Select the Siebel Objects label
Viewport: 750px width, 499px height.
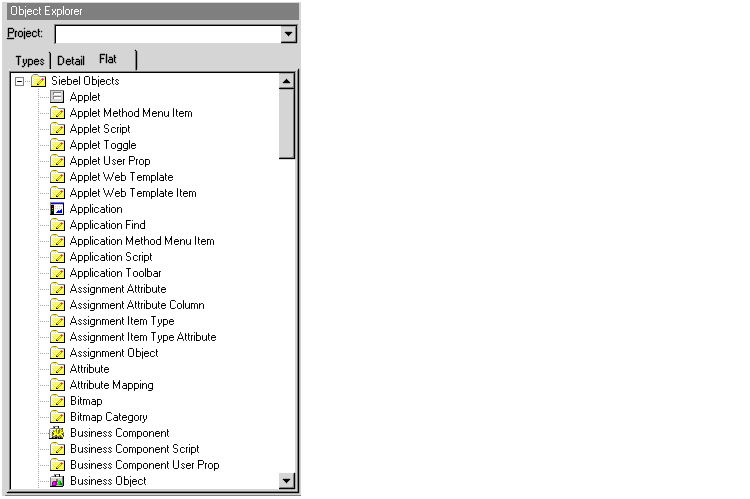tap(85, 81)
